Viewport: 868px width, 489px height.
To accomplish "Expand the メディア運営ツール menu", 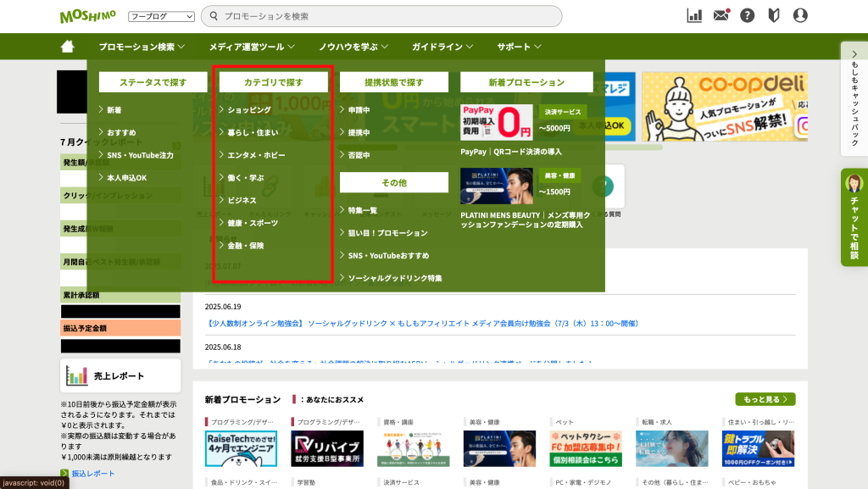I will 252,47.
